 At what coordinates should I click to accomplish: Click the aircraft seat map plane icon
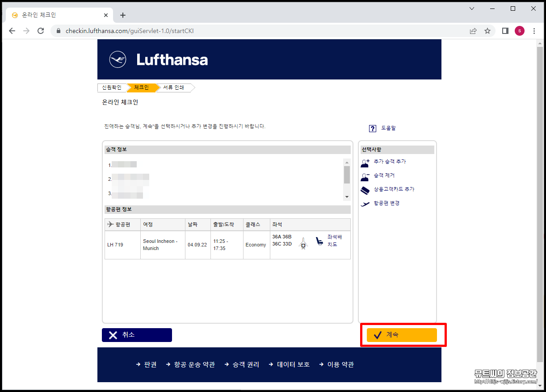click(x=303, y=243)
